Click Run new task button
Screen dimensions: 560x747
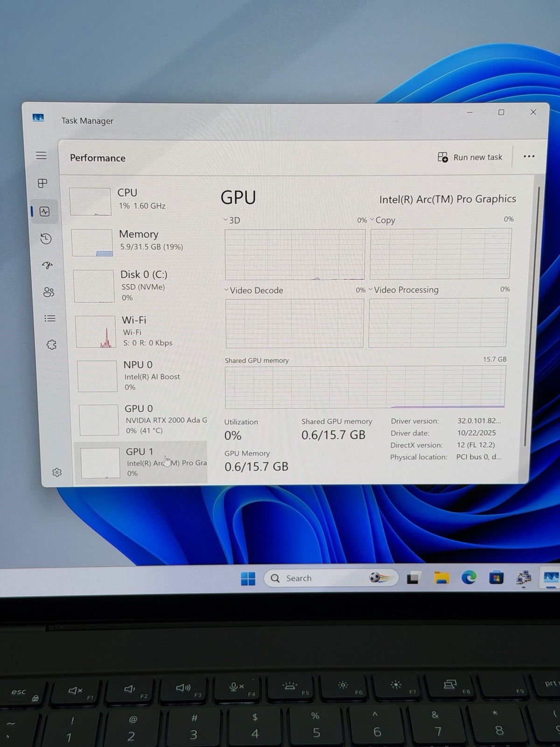click(470, 157)
